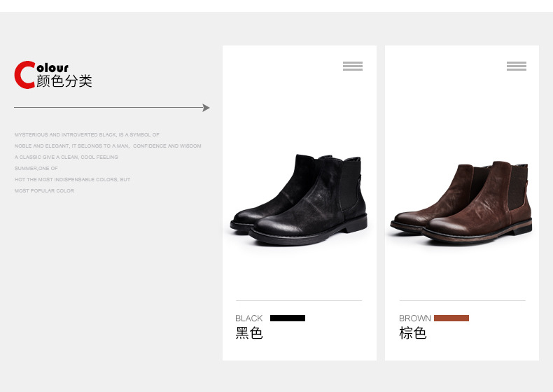
Task: Click the BLACK label text
Action: coord(249,318)
